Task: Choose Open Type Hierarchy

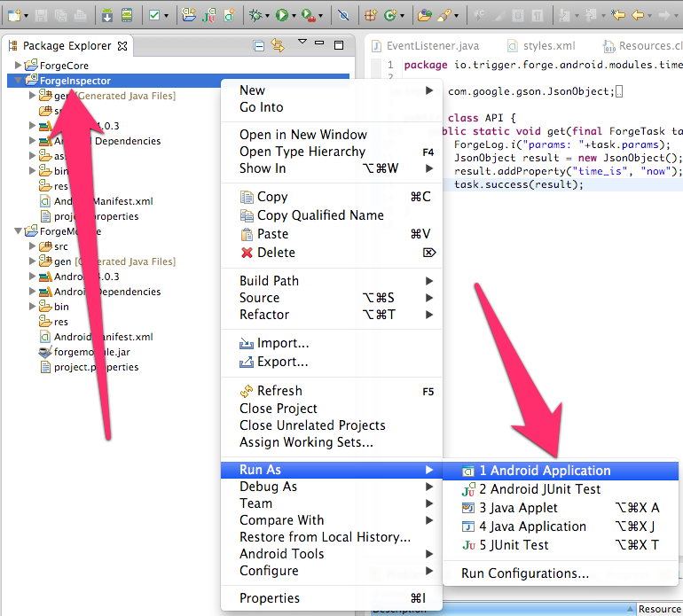Action: click(x=332, y=152)
